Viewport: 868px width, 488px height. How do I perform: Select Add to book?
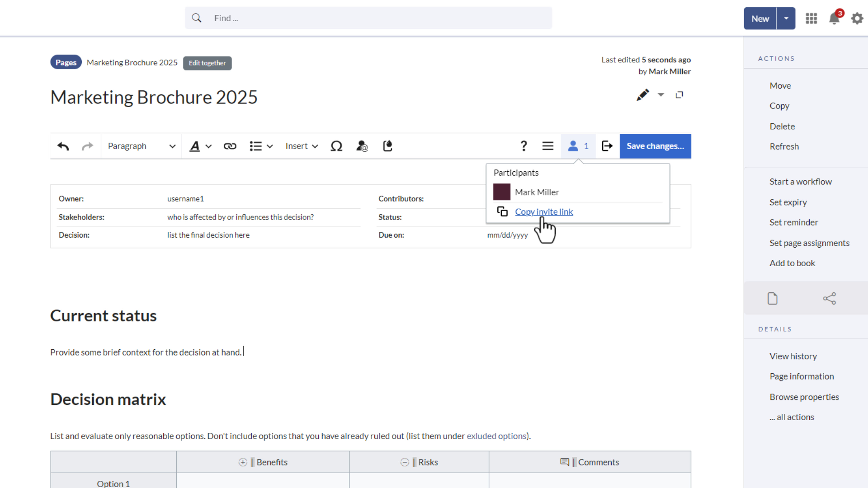point(792,263)
